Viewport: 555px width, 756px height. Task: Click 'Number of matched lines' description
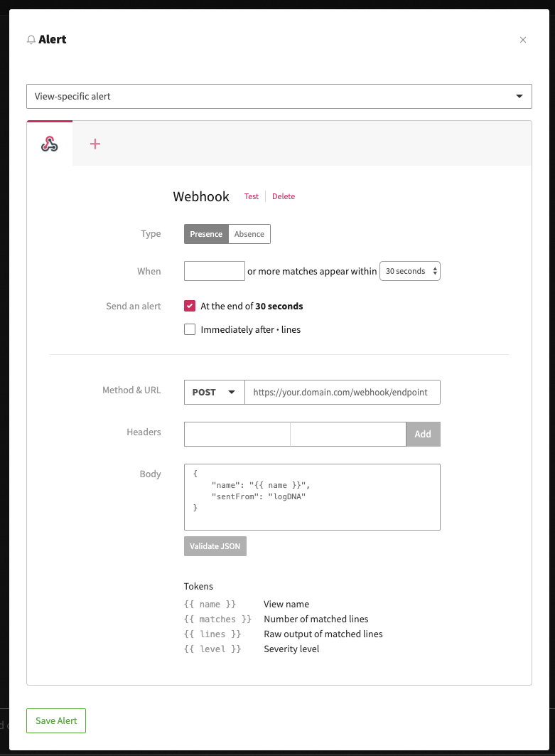click(x=316, y=619)
